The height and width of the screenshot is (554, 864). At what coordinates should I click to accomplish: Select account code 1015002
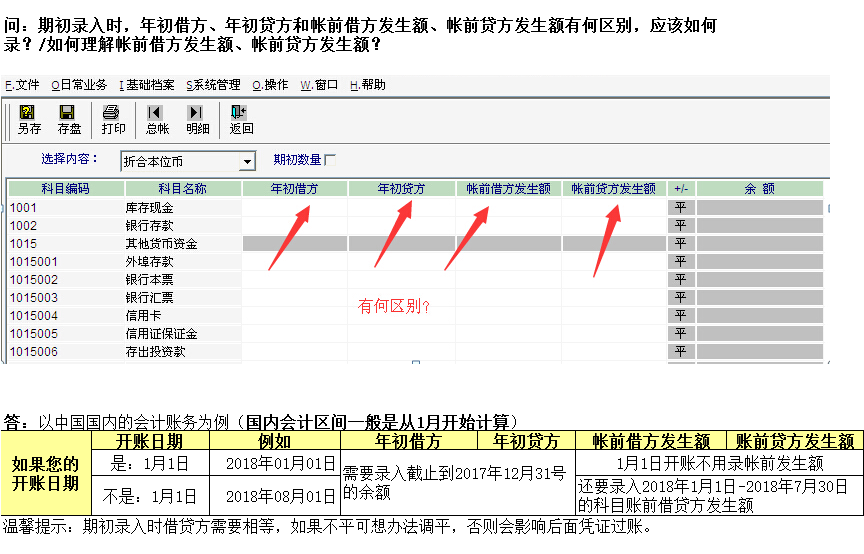[34, 279]
